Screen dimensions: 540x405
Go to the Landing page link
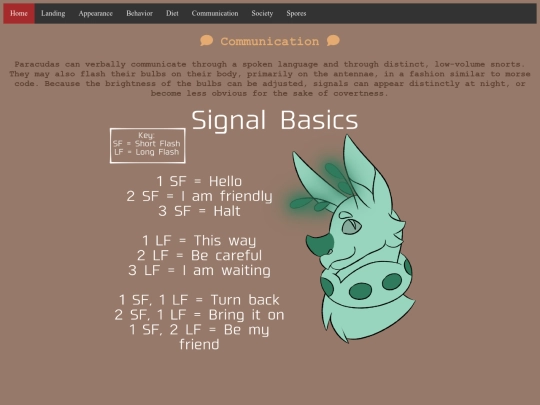coord(53,13)
